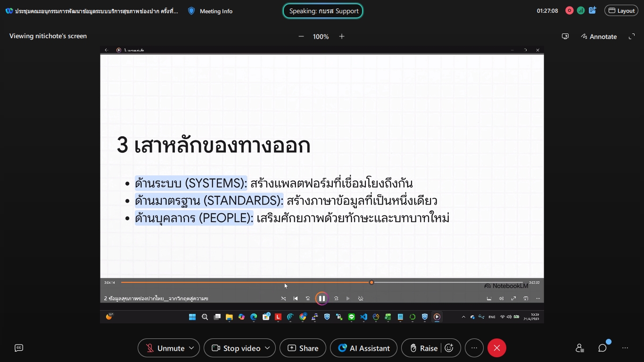Open the Chat panel
This screenshot has width=644, height=362.
(x=603, y=348)
